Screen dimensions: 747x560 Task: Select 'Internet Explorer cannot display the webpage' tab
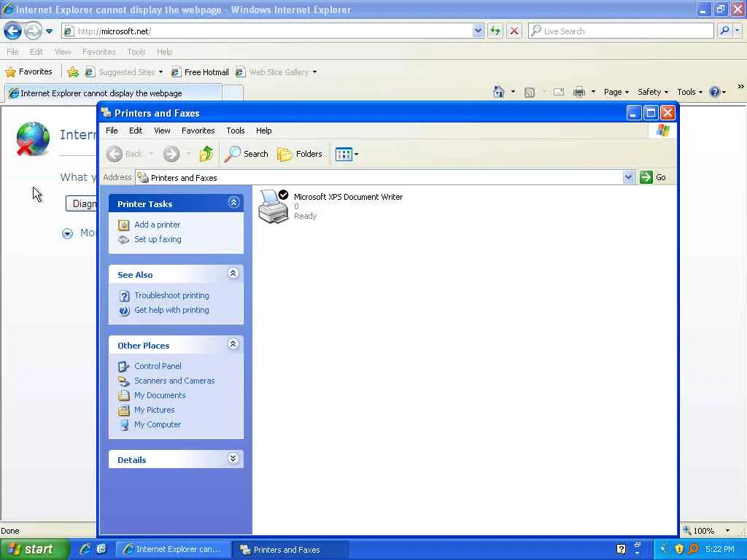point(113,93)
